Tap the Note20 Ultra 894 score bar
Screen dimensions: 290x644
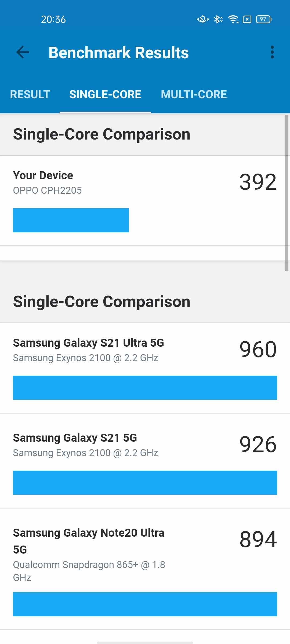click(145, 604)
